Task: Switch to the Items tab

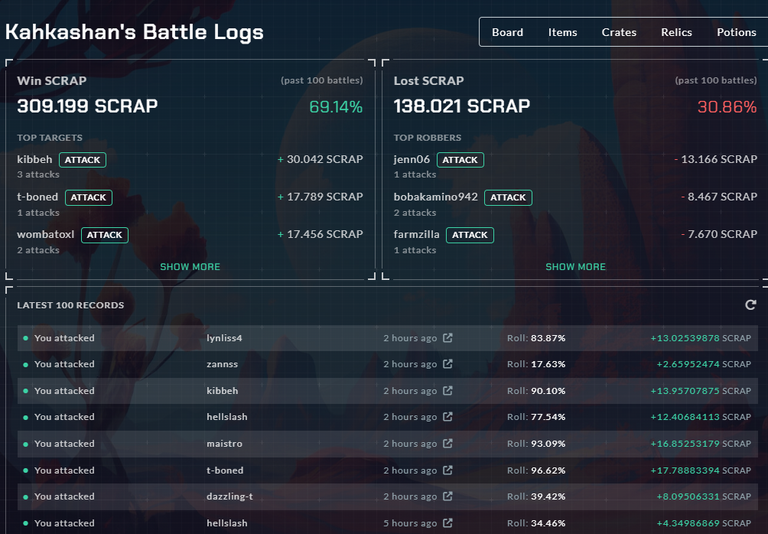Action: click(x=562, y=32)
